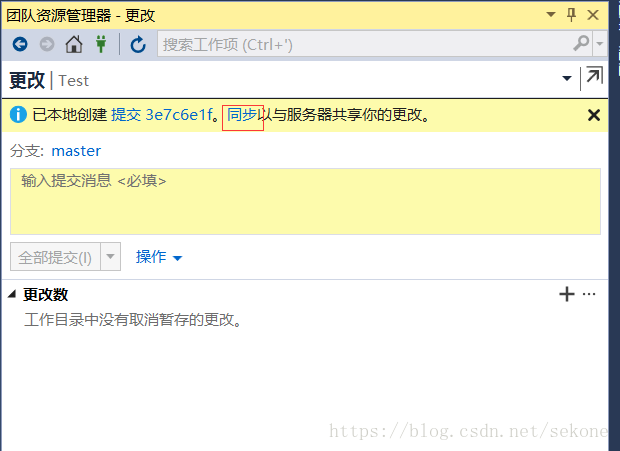Click the green plug connect icon
Image resolution: width=620 pixels, height=451 pixels.
click(x=101, y=44)
